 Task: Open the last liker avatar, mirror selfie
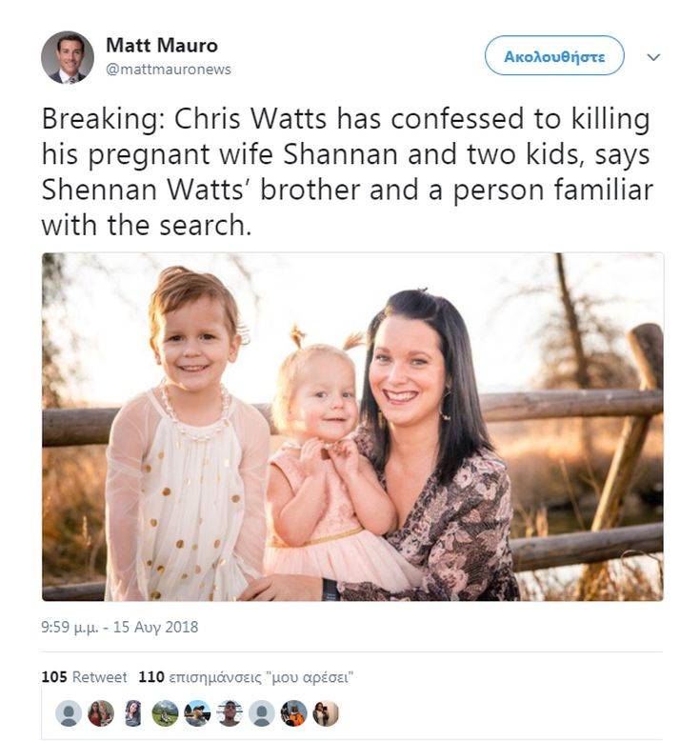pos(326,713)
